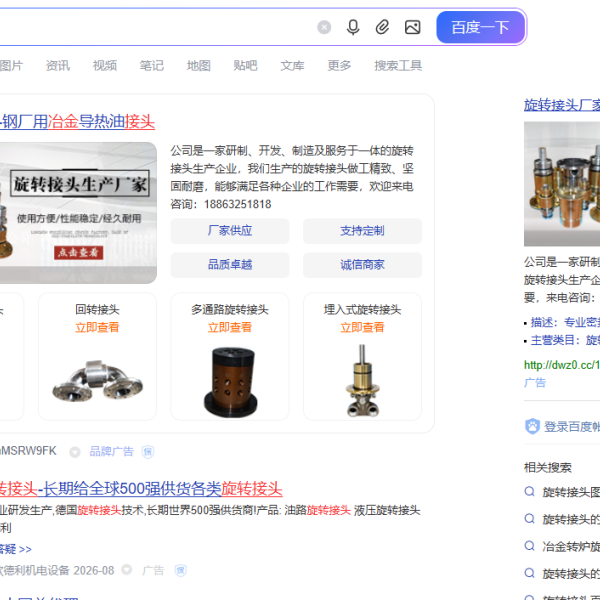Click the paw shield icon by 登录百度帐号
Screen dimensions: 600x600
[x=532, y=426]
